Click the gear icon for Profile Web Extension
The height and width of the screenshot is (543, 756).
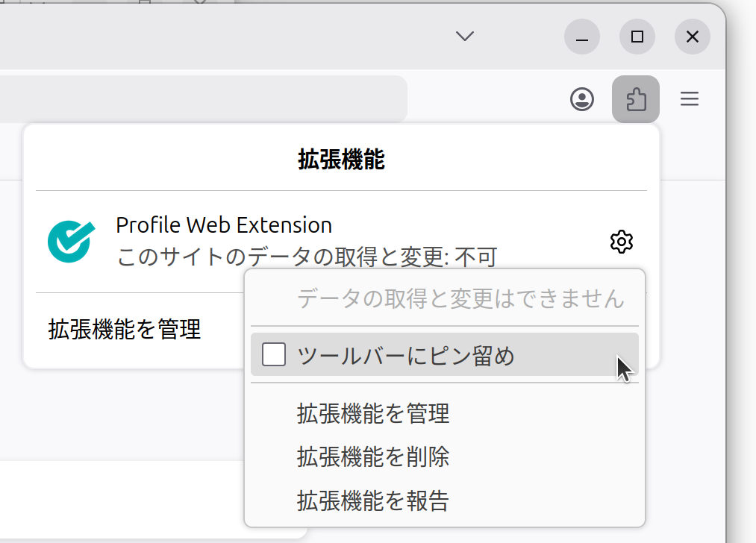coord(622,242)
